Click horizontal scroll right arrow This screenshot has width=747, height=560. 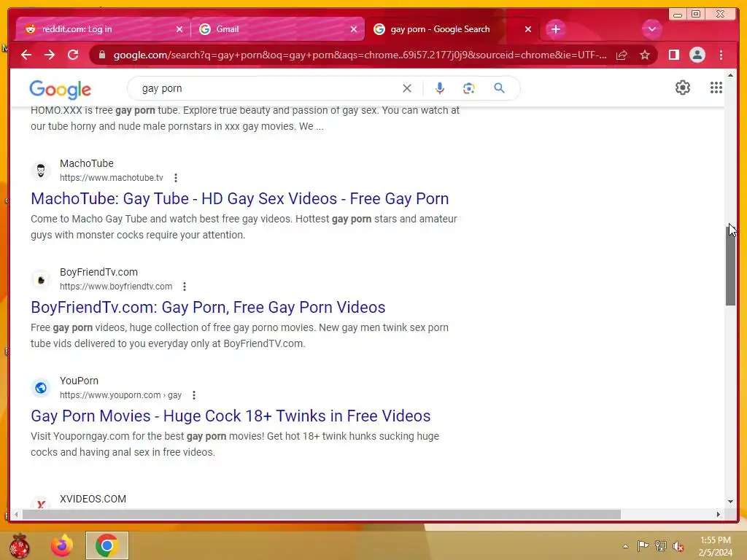click(719, 514)
